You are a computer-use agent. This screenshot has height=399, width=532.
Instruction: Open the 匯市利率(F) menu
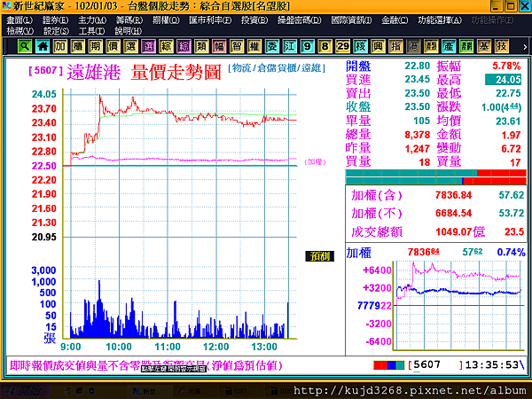pos(210,20)
